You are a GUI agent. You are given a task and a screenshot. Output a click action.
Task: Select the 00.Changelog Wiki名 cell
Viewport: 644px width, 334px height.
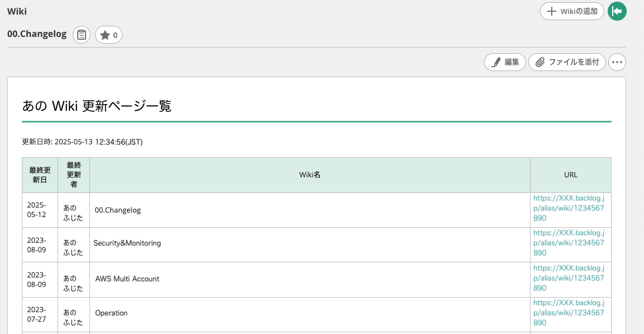[310, 210]
